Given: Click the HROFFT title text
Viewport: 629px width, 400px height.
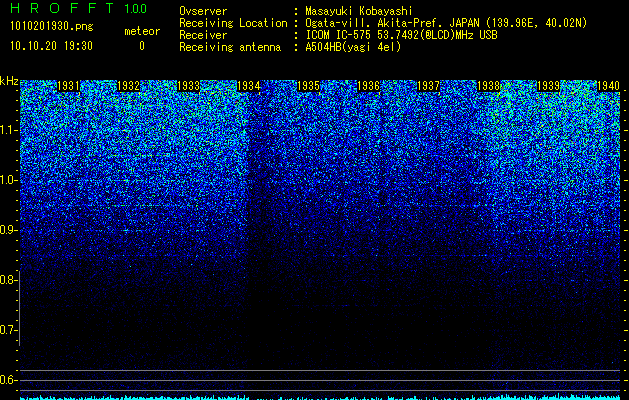Looking at the screenshot, I should 62,8.
